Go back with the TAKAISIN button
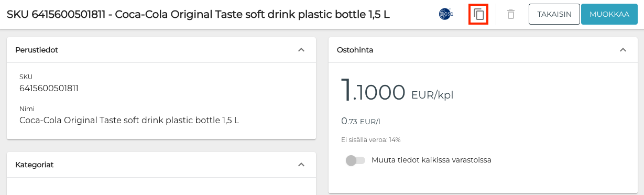Viewport: 644px width, 195px height. click(x=554, y=14)
